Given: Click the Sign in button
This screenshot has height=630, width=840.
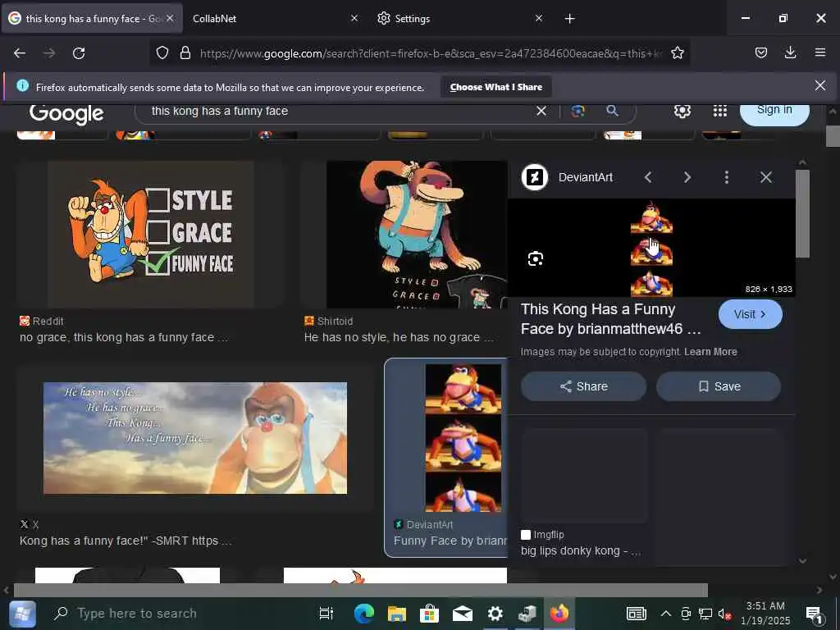Looking at the screenshot, I should 774,111.
